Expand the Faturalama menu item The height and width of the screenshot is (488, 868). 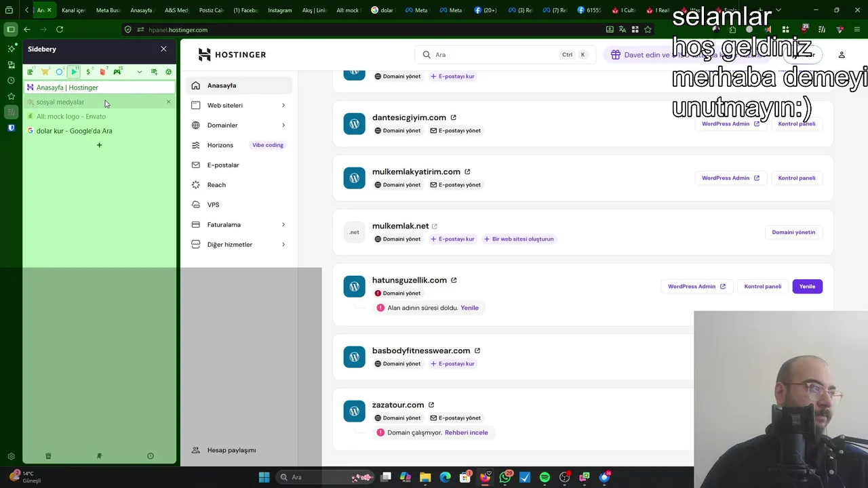[x=239, y=224]
